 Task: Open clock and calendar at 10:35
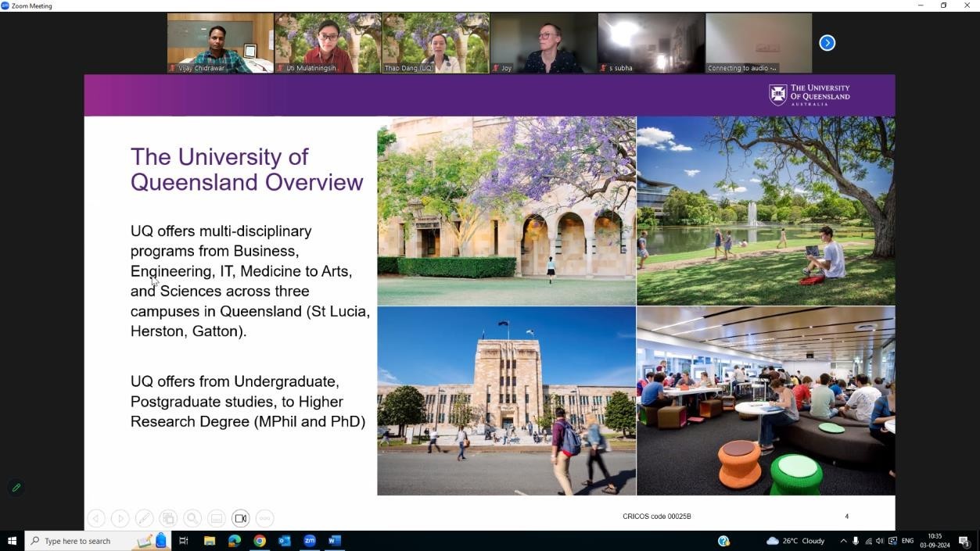[935, 541]
